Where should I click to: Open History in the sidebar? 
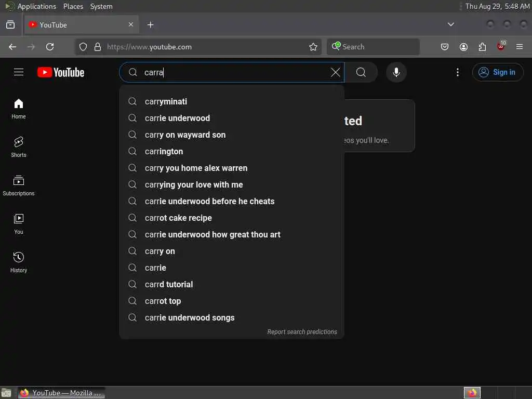pyautogui.click(x=19, y=262)
